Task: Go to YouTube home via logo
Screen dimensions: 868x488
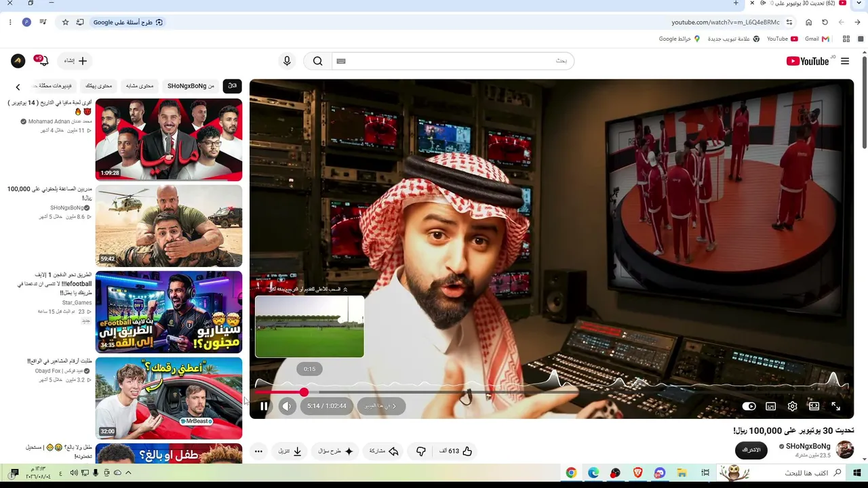Action: coord(808,61)
